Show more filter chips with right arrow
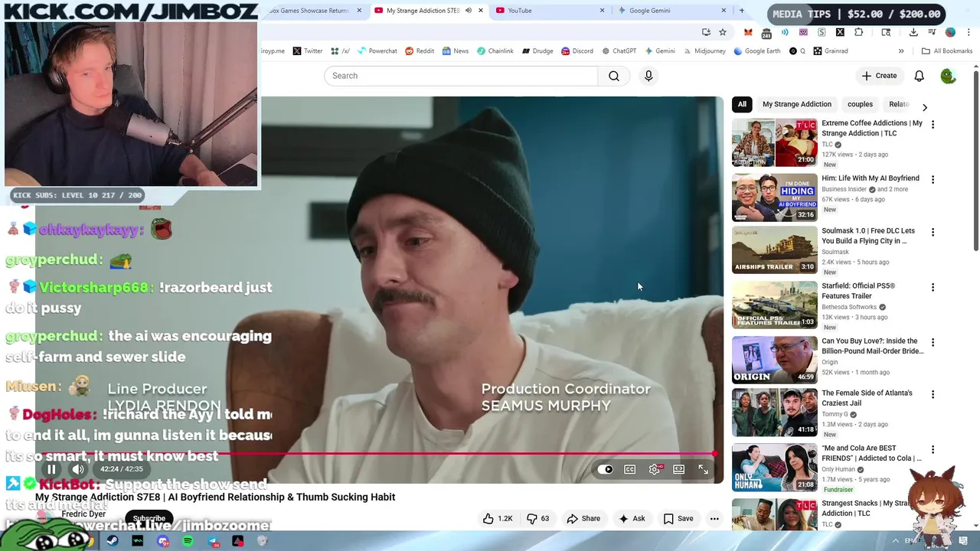 coord(924,107)
